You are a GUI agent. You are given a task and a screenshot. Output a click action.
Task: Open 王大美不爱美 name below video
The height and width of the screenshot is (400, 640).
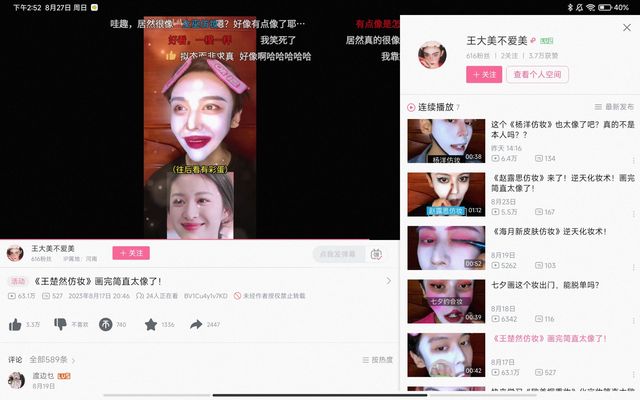pyautogui.click(x=53, y=249)
